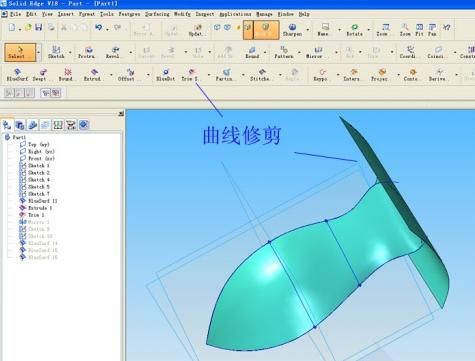Select BlueSurf 11 in feature tree
Screen dimensions: 475x361
coord(38,201)
